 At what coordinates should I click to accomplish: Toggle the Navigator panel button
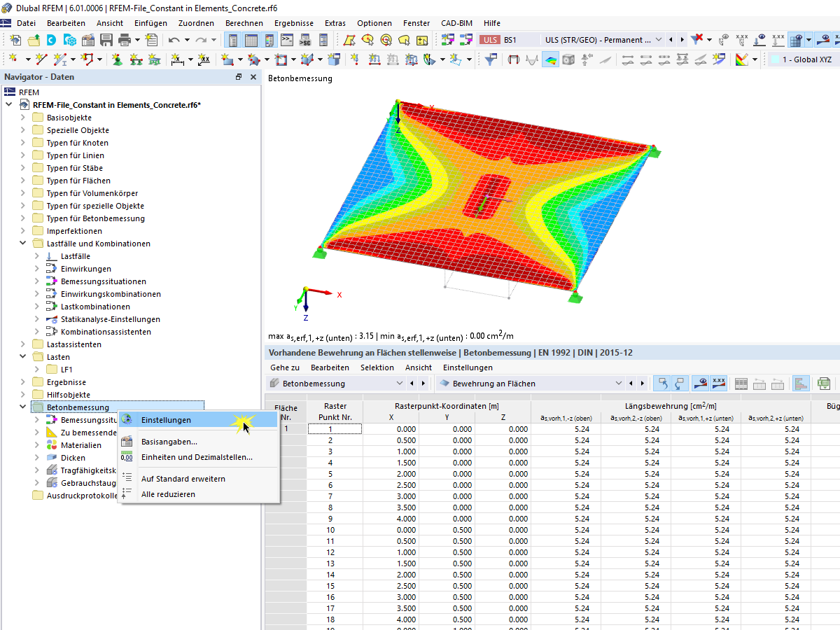[x=233, y=40]
